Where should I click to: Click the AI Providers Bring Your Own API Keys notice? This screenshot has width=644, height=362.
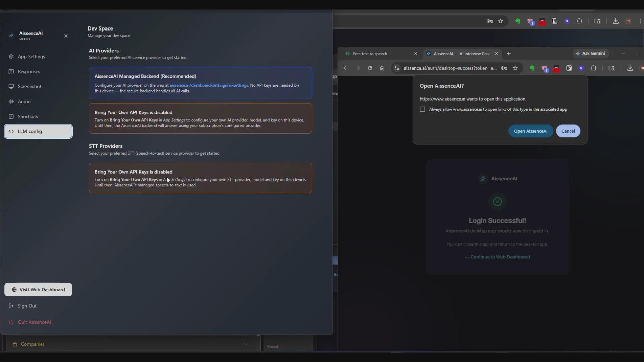click(200, 119)
